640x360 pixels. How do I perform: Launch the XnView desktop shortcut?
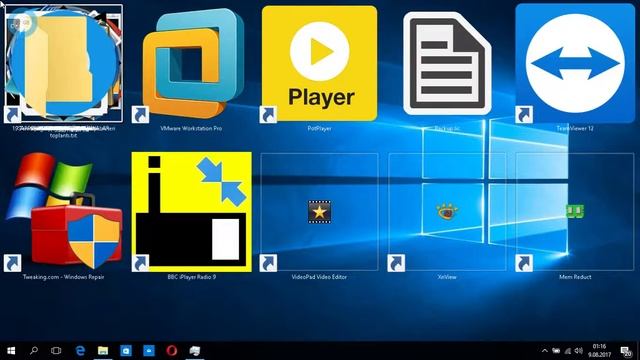(447, 211)
